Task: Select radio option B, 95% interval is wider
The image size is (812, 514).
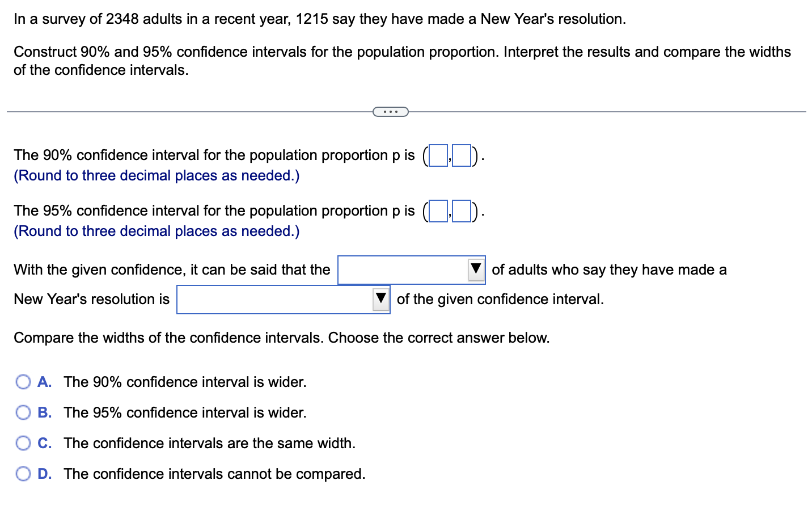Action: [23, 412]
